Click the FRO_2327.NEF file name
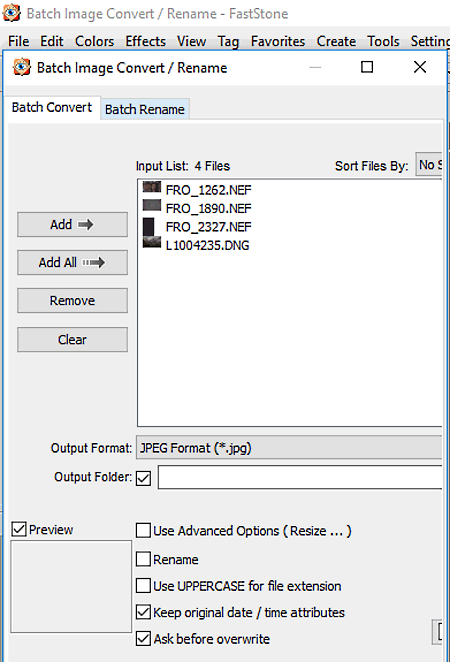 209,227
